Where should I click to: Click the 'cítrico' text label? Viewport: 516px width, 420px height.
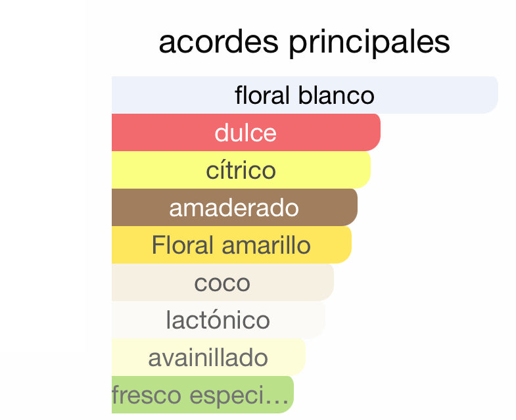tap(241, 170)
